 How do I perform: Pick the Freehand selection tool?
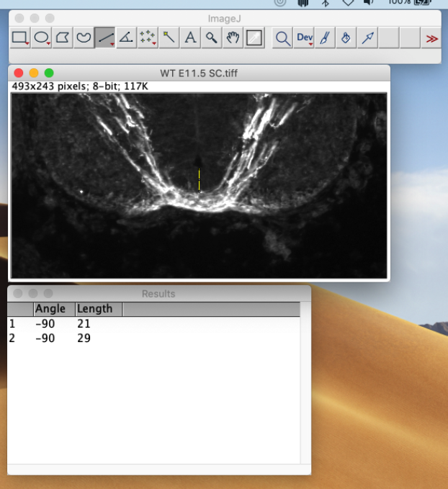pos(84,37)
